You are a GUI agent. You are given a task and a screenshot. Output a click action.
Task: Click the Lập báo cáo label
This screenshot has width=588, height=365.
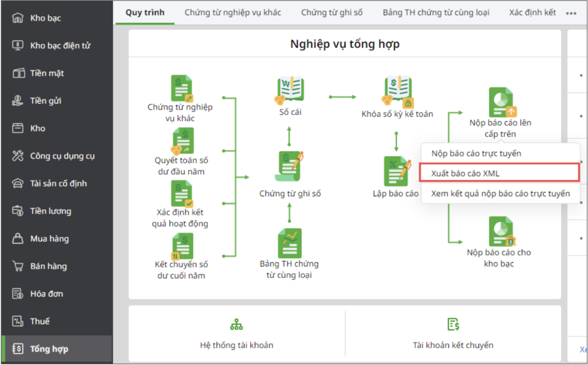point(395,193)
